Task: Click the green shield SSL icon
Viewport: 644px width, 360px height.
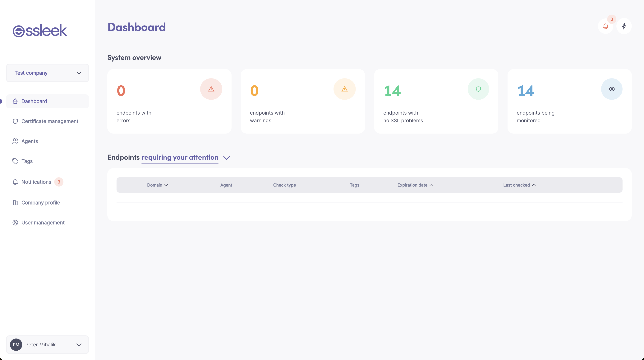Action: coord(478,89)
